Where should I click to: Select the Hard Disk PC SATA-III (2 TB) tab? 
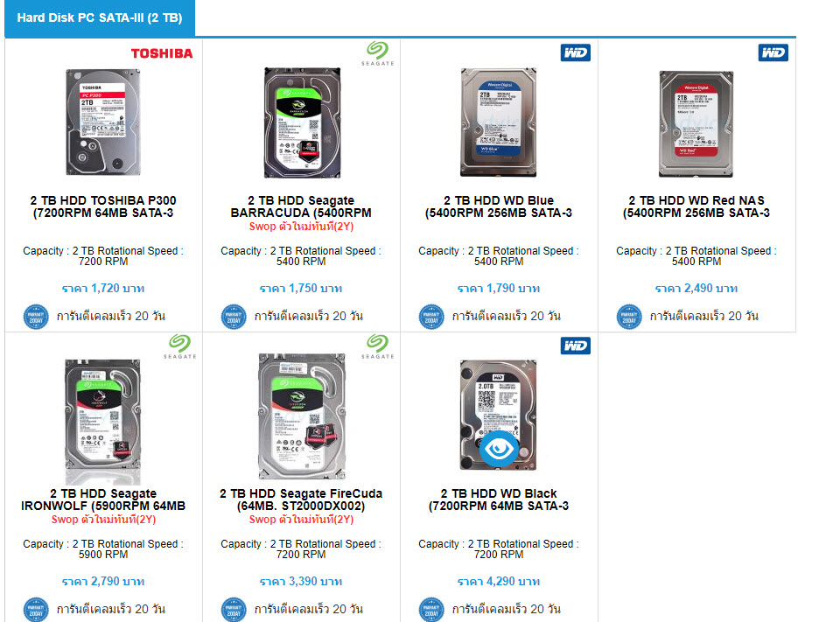100,17
